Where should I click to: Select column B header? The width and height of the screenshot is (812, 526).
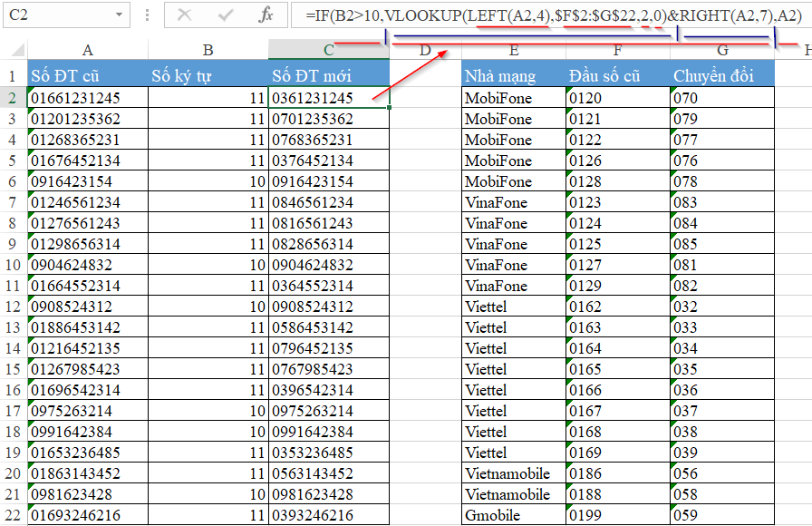pos(208,51)
